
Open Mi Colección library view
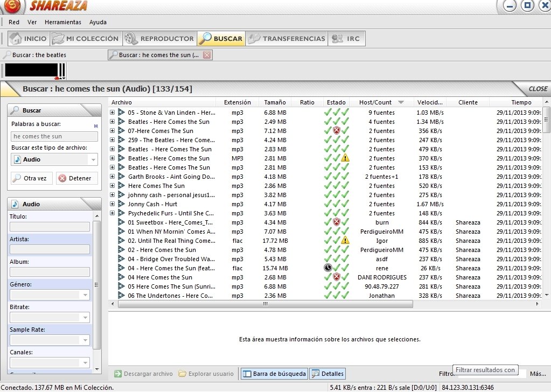pos(86,39)
